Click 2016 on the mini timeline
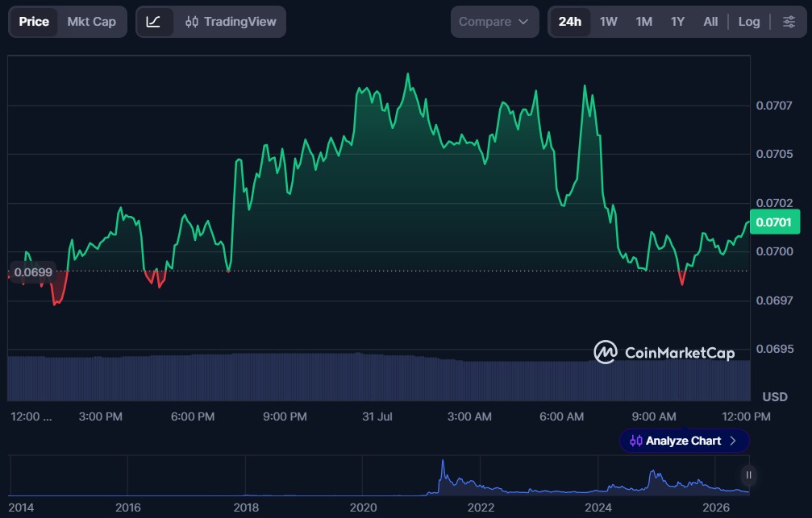This screenshot has height=518, width=812. click(128, 508)
